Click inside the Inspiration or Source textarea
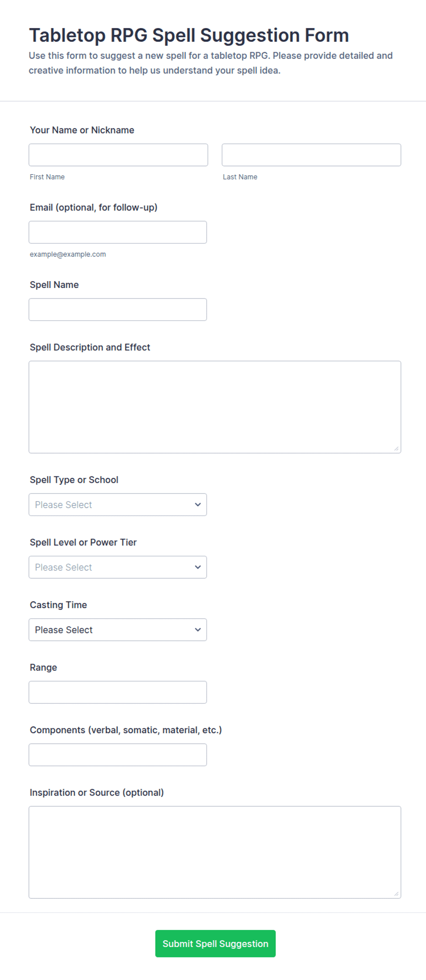This screenshot has height=980, width=426. [x=215, y=852]
